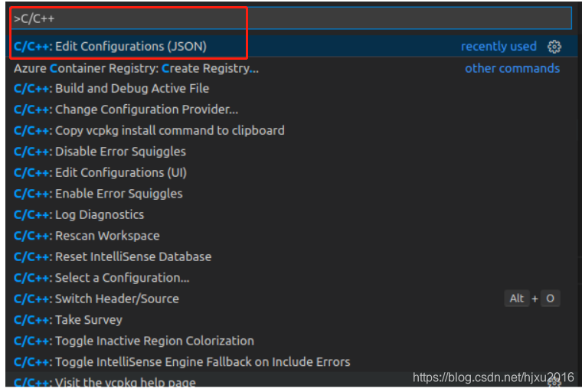Pick Toggle IntelliSense Engine Fallback on Include Errors
582x392 pixels.
(x=291, y=362)
